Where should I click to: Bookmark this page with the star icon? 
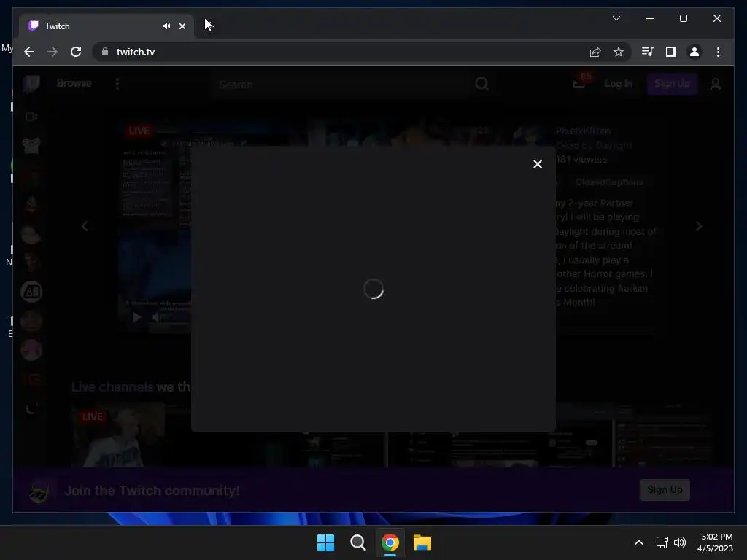(x=619, y=52)
